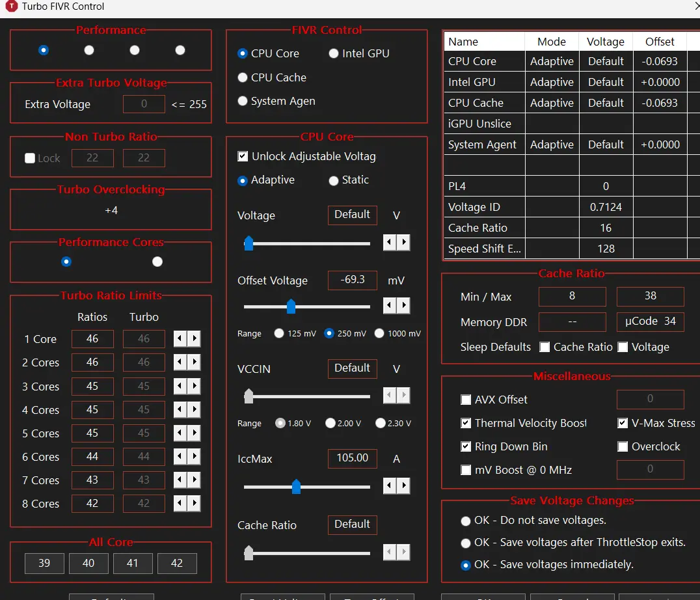700x600 pixels.
Task: Click the Offset Voltage slider thumb
Action: (291, 307)
